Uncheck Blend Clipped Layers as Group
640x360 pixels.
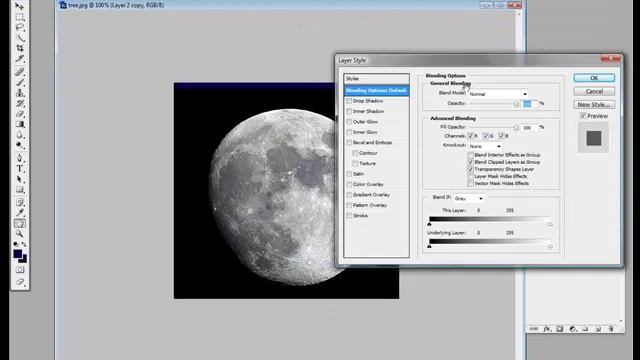471,162
